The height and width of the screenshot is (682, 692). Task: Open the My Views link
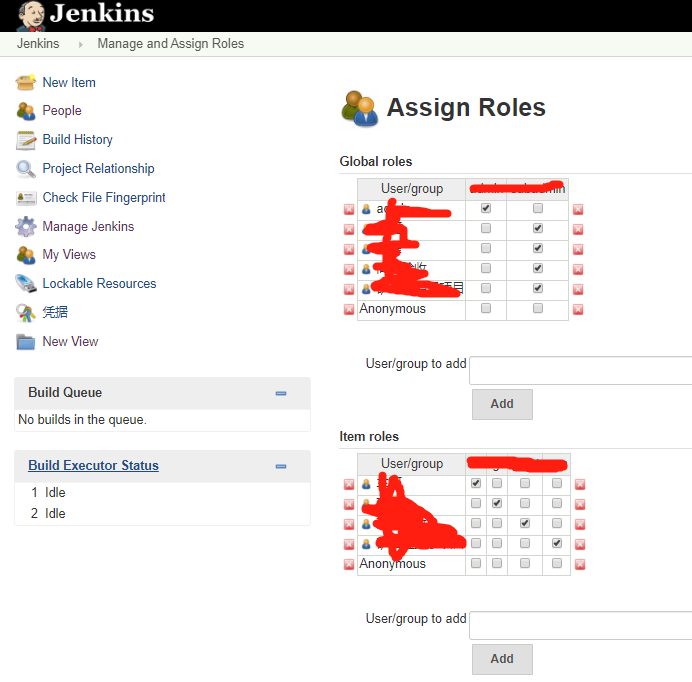69,255
